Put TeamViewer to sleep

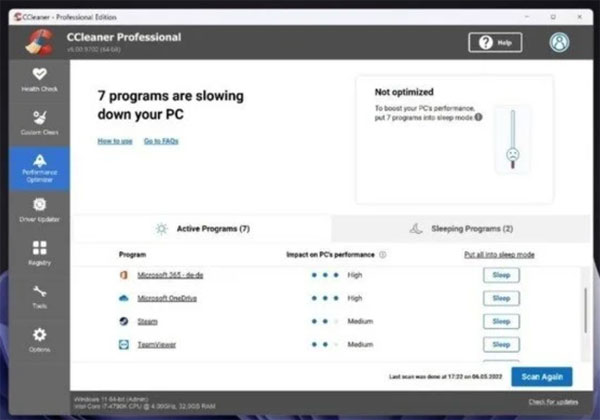501,345
